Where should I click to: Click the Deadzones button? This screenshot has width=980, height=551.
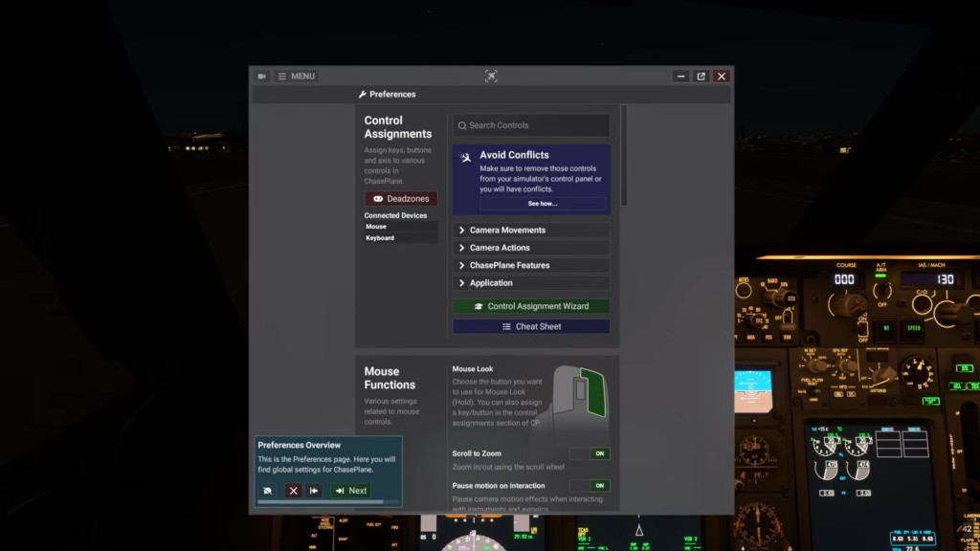click(x=401, y=199)
